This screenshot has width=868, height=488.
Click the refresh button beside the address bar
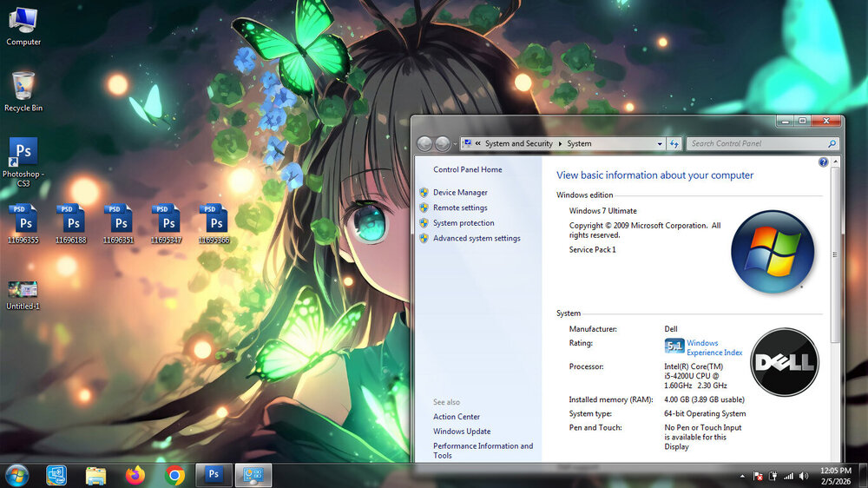[x=674, y=144]
